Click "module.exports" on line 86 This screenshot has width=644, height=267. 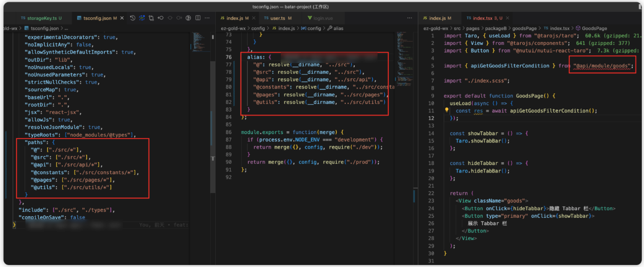263,132
